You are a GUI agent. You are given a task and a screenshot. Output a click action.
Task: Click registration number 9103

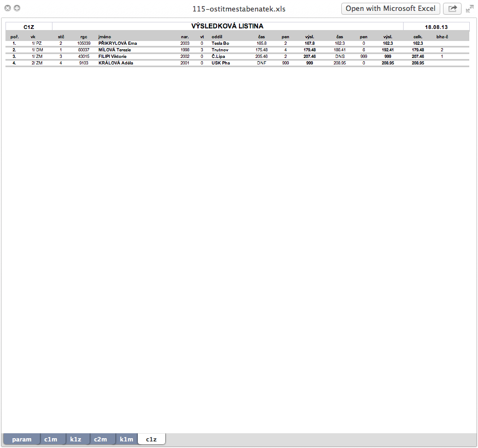[84, 63]
